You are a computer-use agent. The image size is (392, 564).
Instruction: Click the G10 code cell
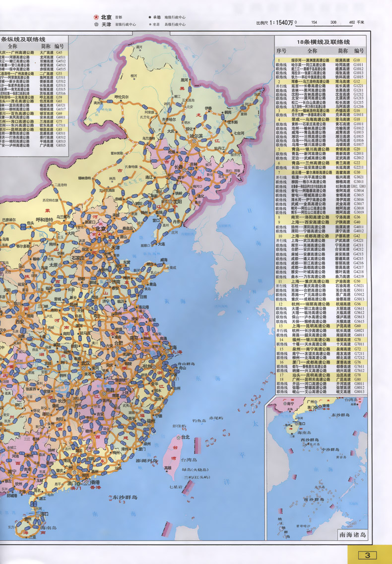click(x=357, y=61)
